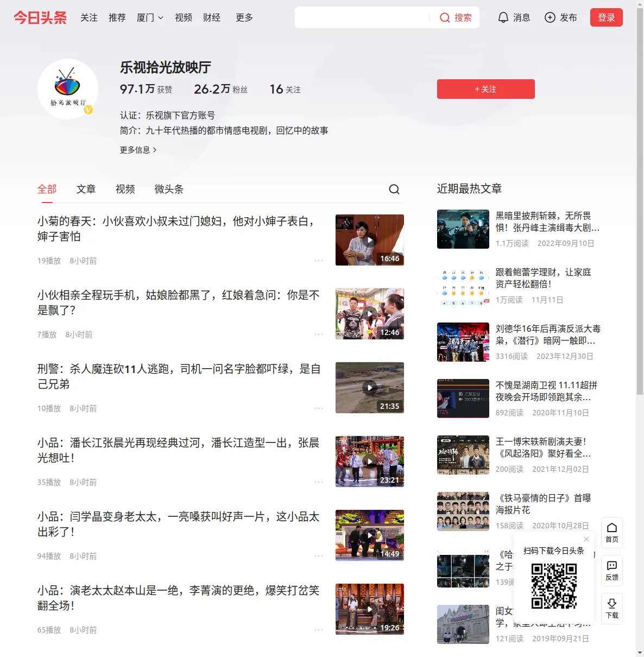The image size is (644, 657).
Task: Click the search magnifier icon in header
Action: pos(445,18)
